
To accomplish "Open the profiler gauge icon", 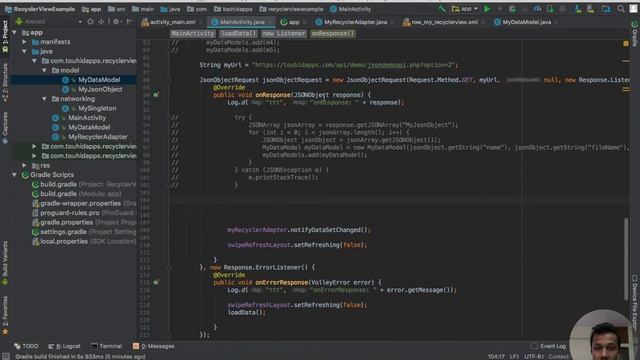I will click(537, 9).
